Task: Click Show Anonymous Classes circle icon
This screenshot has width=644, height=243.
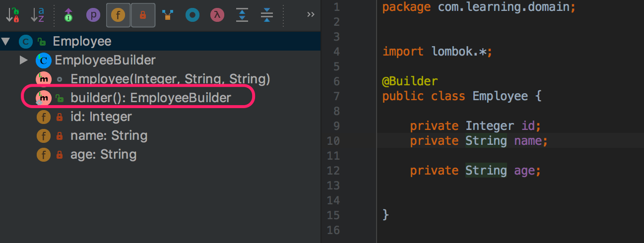Action: pyautogui.click(x=193, y=15)
